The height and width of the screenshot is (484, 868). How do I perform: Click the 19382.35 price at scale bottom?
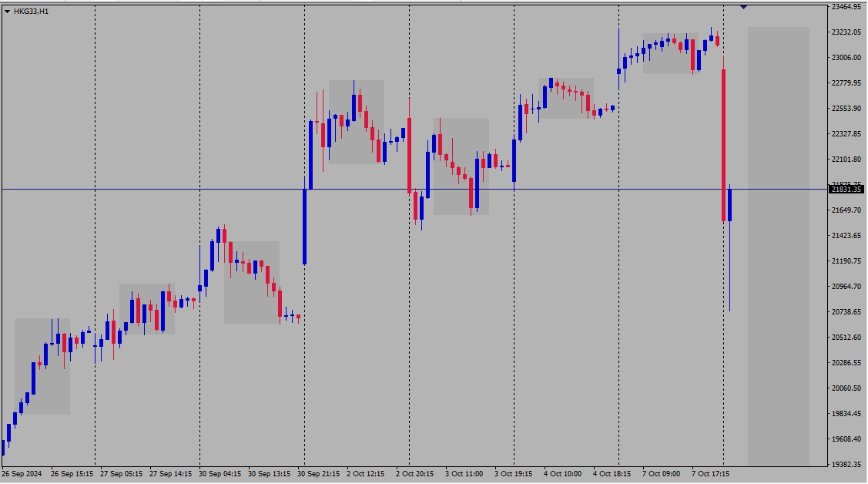point(846,465)
